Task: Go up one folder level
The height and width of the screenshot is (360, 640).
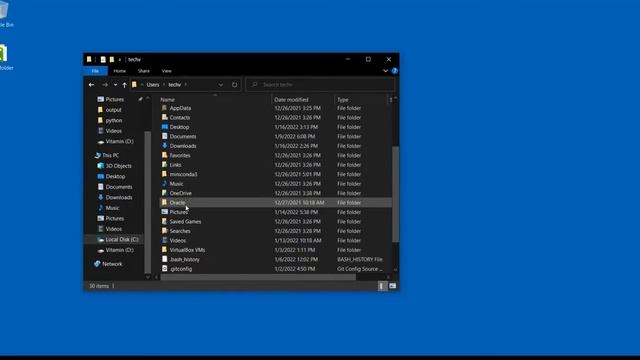Action: click(x=124, y=85)
